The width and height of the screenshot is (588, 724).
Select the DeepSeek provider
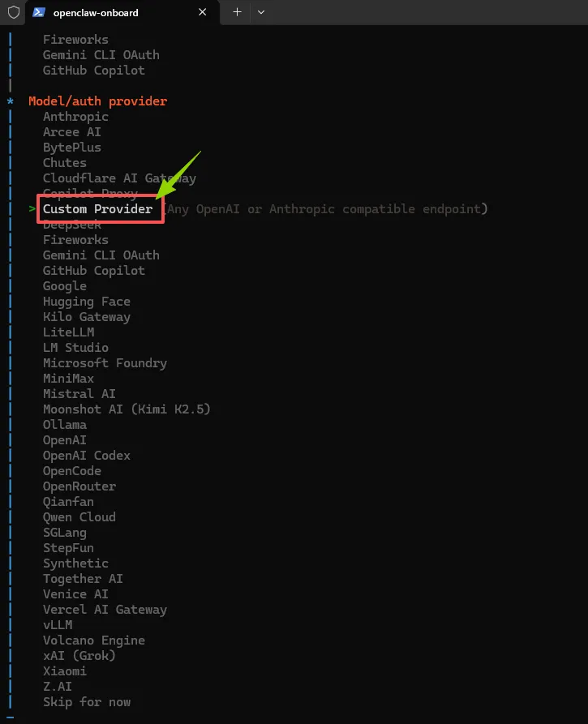pyautogui.click(x=72, y=225)
